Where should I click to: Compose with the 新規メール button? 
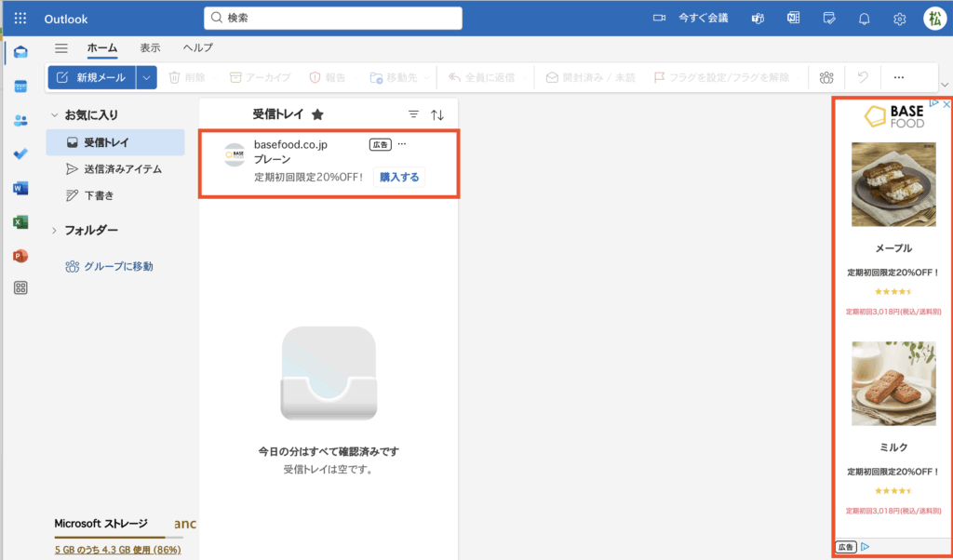pyautogui.click(x=92, y=77)
